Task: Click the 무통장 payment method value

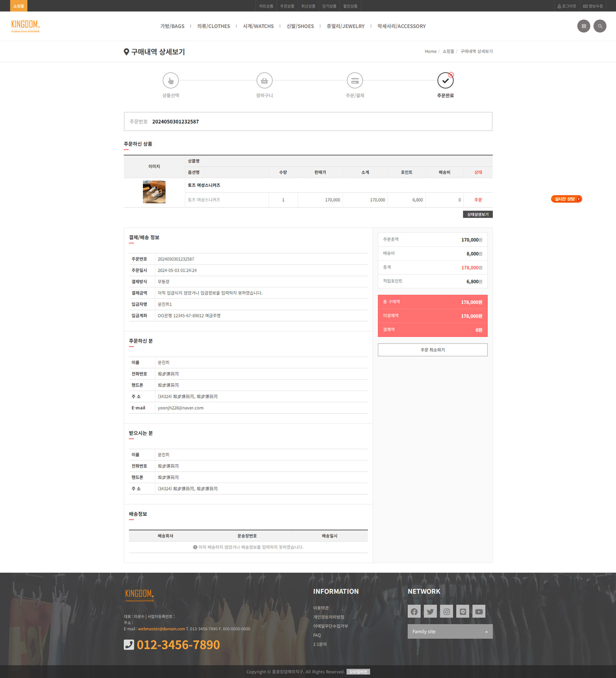Action: tap(163, 282)
